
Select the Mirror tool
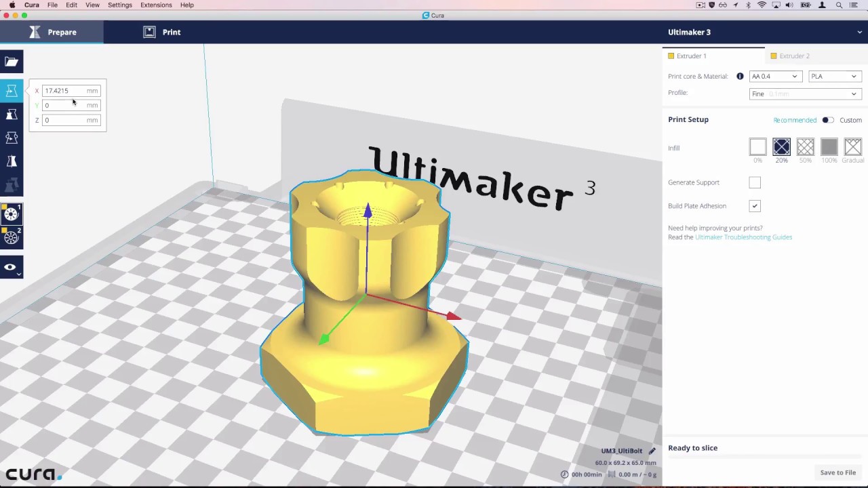[x=11, y=161]
